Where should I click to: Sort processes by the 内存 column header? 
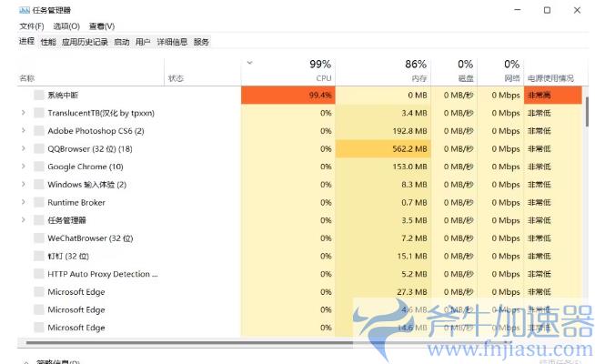pos(415,71)
